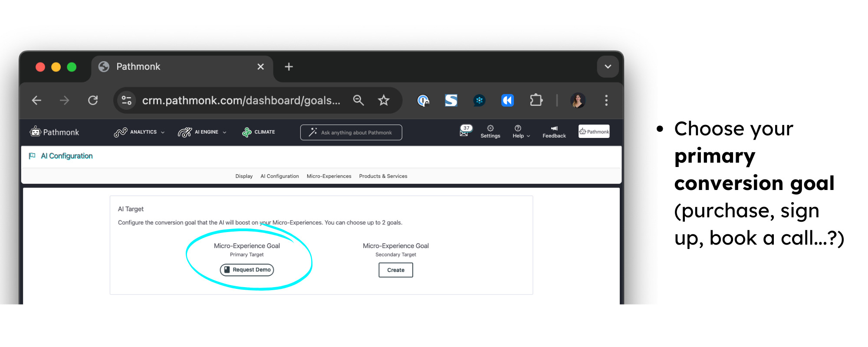
Task: Create a secondary target goal
Action: point(395,270)
